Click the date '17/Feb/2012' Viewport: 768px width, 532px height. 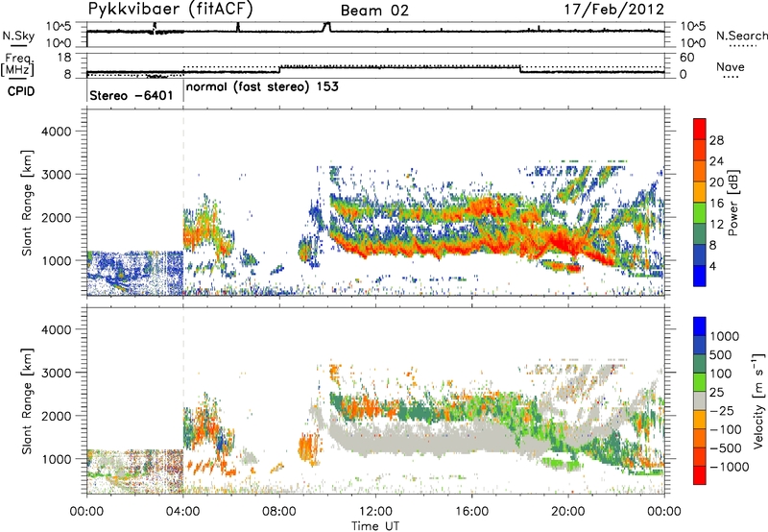[614, 10]
